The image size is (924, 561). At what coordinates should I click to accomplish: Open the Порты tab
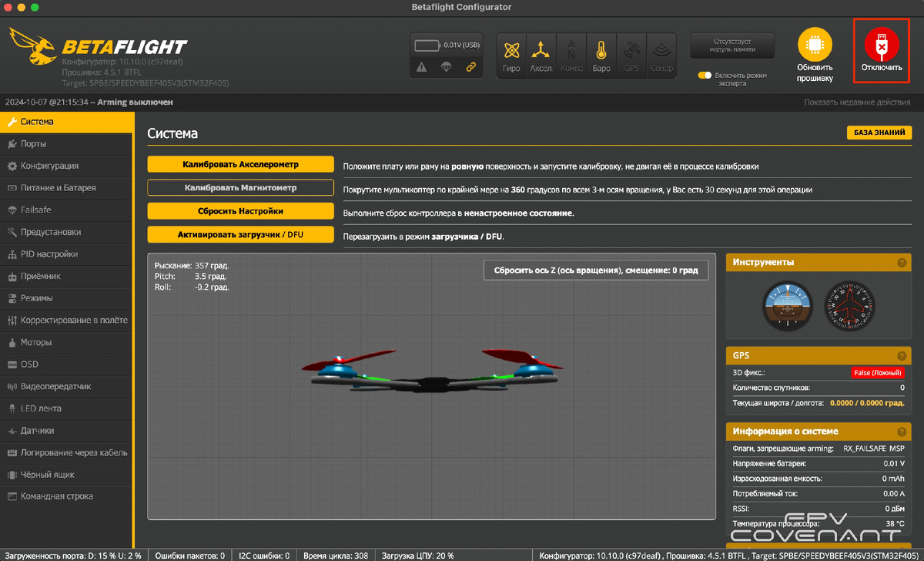67,144
